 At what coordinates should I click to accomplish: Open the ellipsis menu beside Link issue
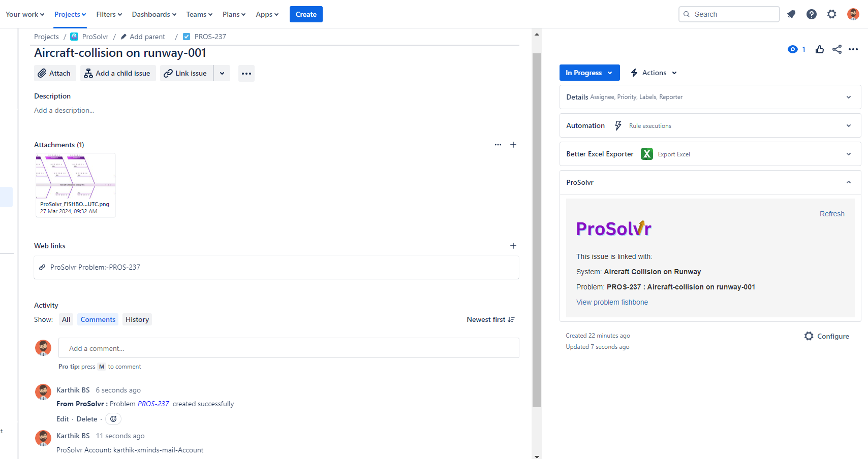246,73
